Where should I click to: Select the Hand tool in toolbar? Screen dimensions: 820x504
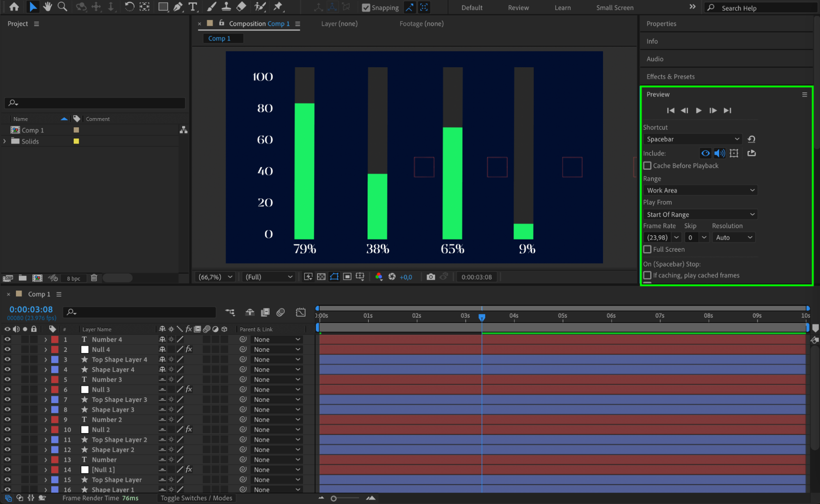click(48, 7)
